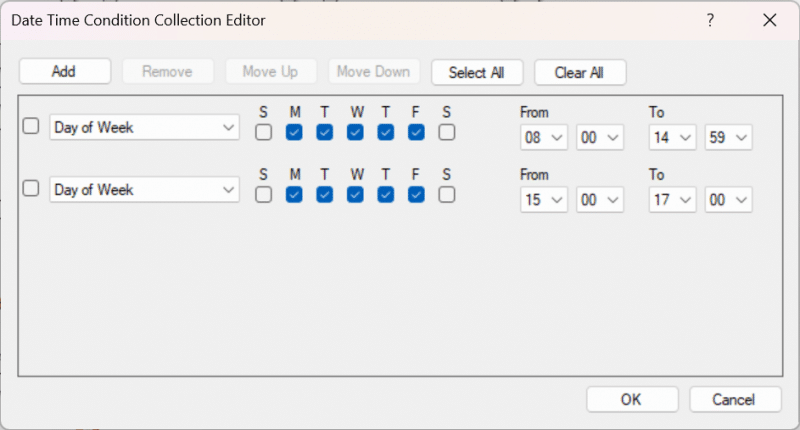This screenshot has width=800, height=430.
Task: Expand the From hour 15 dropdown
Action: tap(544, 200)
